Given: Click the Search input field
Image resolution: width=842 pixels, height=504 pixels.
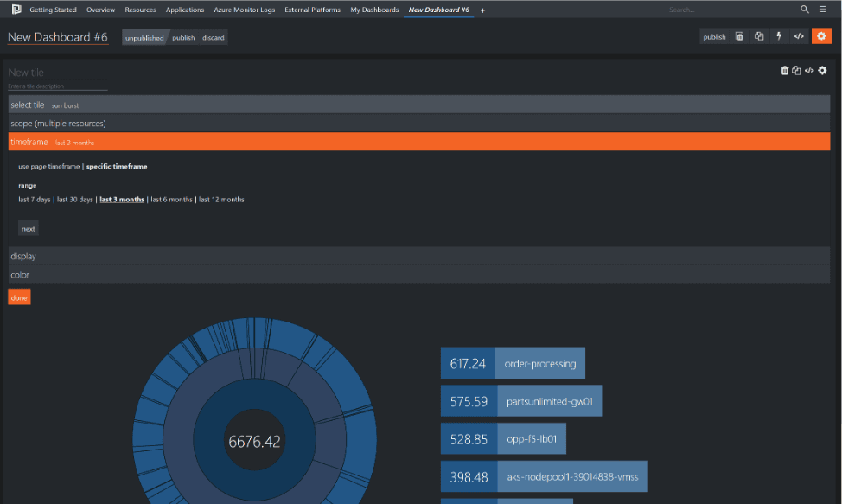Looking at the screenshot, I should pyautogui.click(x=730, y=10).
